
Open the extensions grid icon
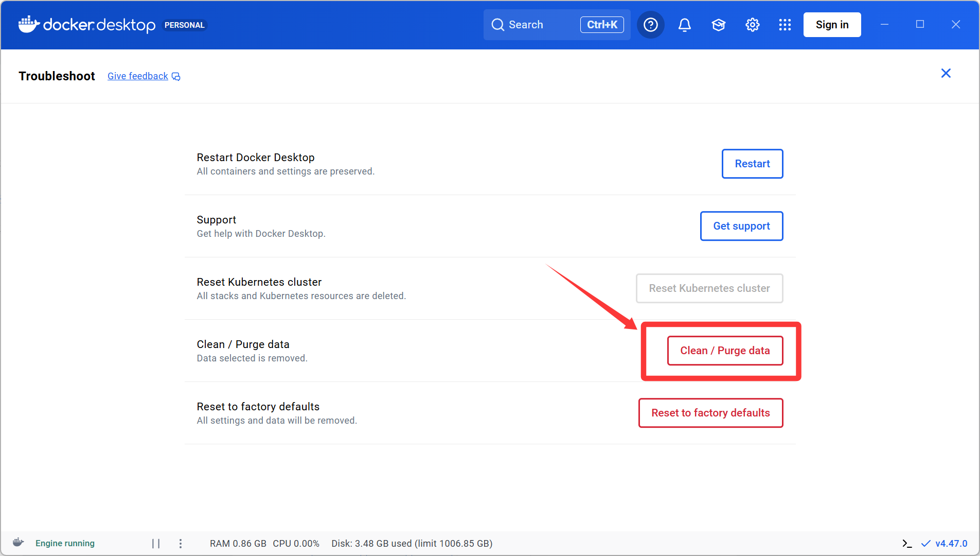click(x=785, y=25)
